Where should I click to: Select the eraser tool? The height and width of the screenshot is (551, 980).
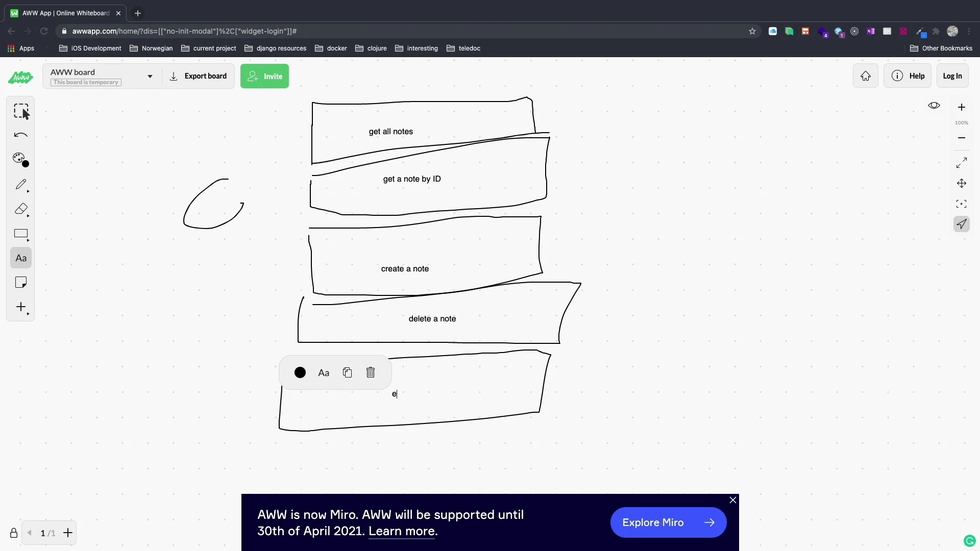point(21,209)
